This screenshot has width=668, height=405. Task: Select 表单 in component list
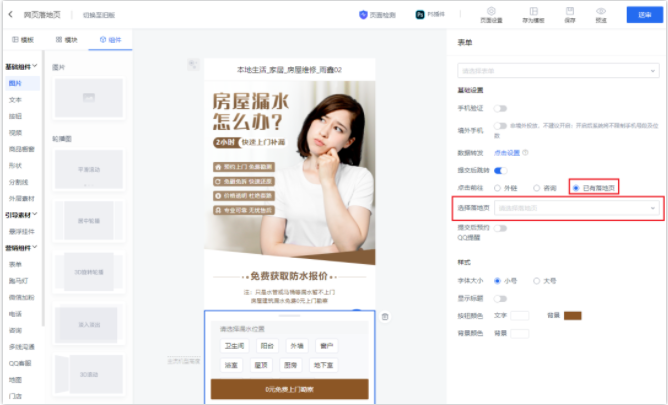click(x=15, y=264)
